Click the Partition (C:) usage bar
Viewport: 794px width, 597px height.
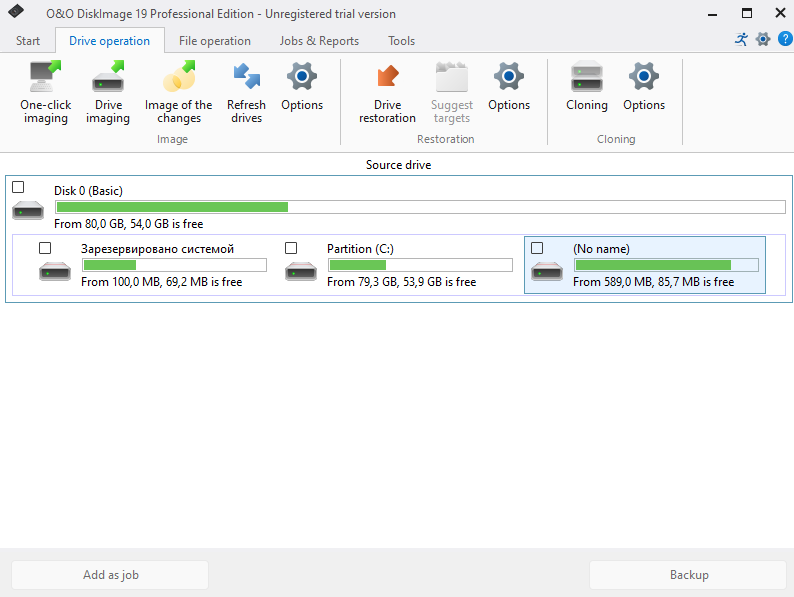click(x=420, y=265)
